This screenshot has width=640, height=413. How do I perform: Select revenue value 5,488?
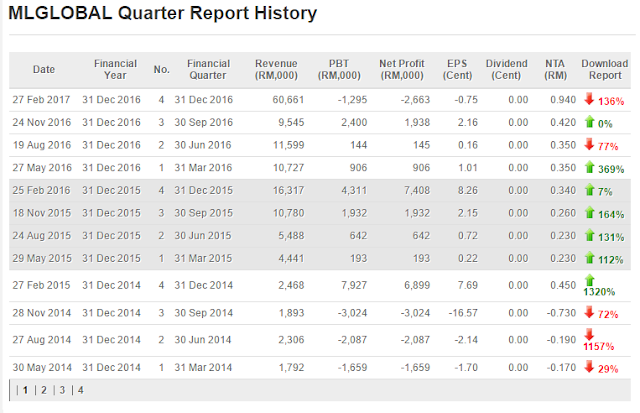(x=291, y=235)
